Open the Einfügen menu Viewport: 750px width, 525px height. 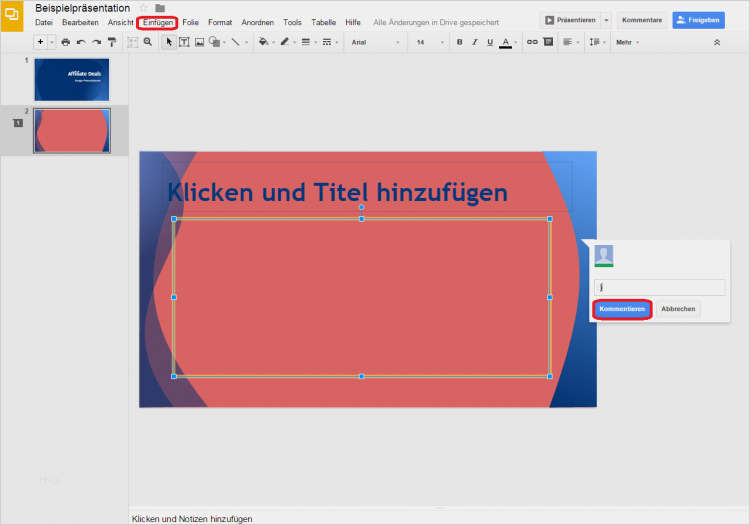point(158,22)
